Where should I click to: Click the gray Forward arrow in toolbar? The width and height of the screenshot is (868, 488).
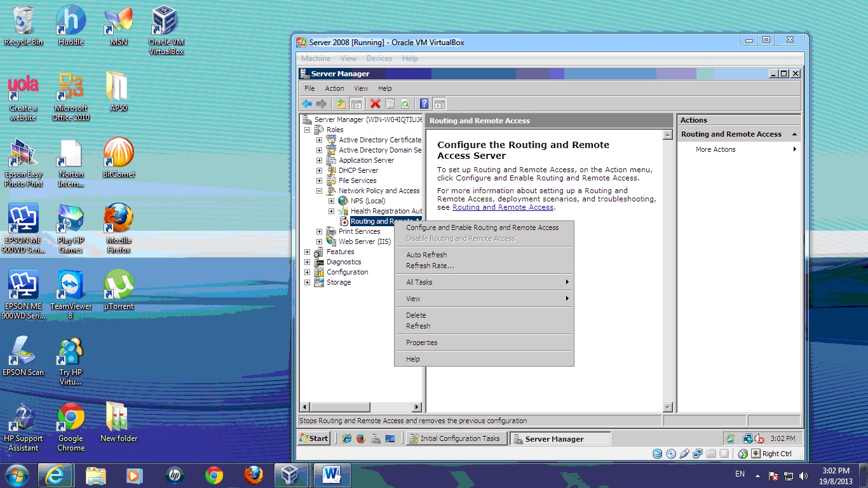tap(322, 104)
